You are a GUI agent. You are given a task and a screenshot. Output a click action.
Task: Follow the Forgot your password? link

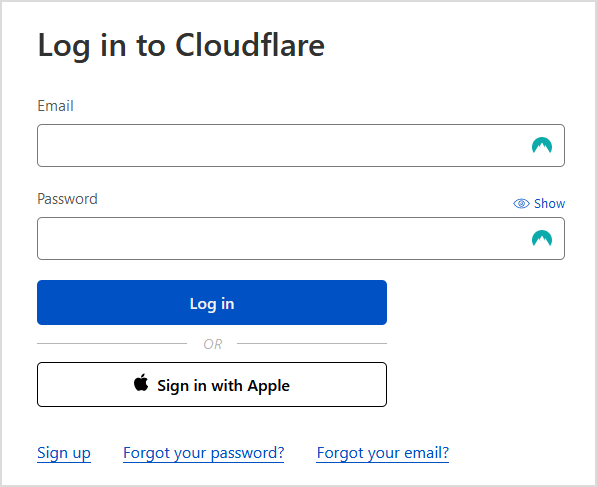point(204,453)
